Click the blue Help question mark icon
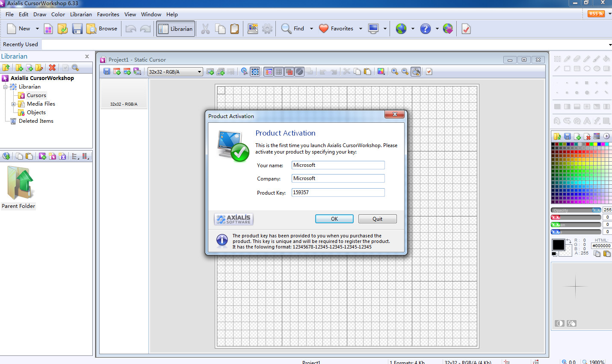This screenshot has width=612, height=364. 425,29
